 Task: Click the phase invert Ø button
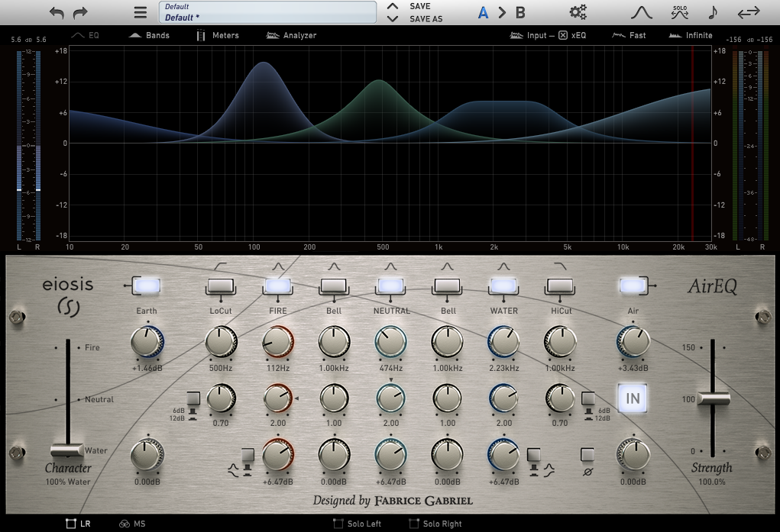click(x=587, y=455)
